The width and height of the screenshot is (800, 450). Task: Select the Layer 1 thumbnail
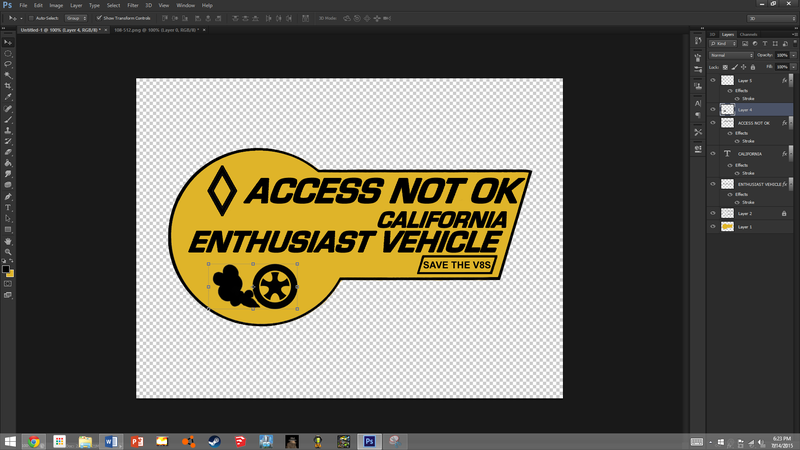727,227
